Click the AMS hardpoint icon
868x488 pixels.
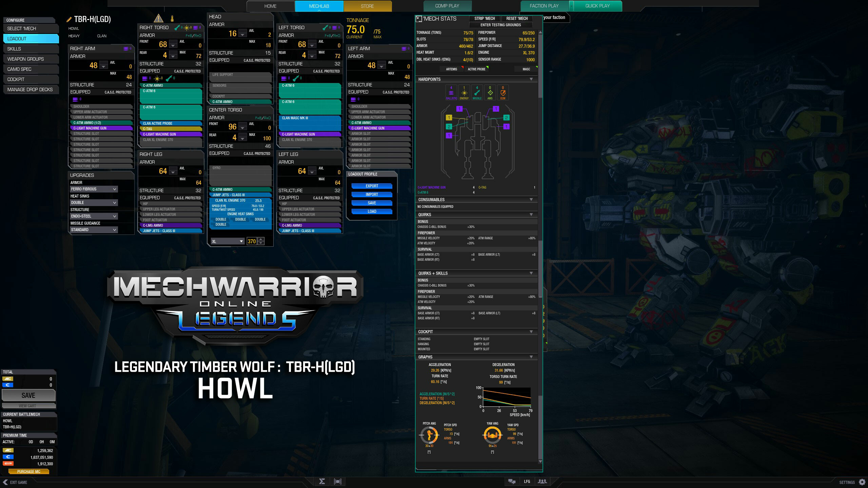pyautogui.click(x=490, y=91)
